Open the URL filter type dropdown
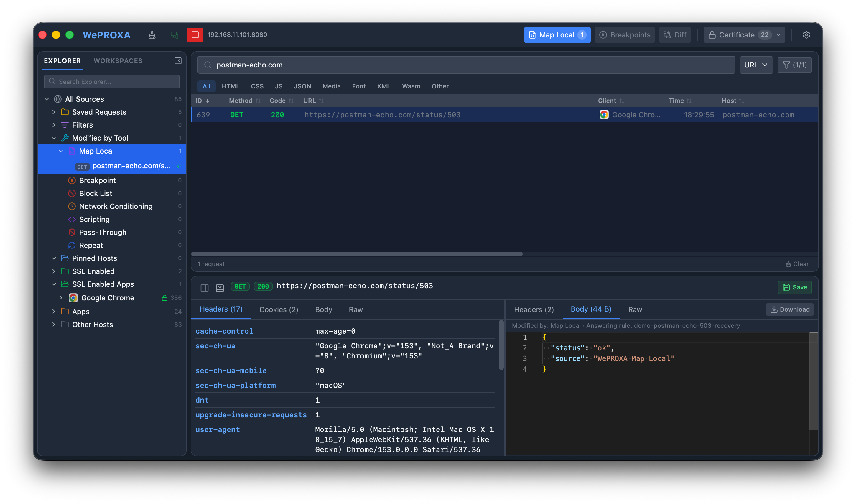The image size is (856, 504). click(756, 65)
